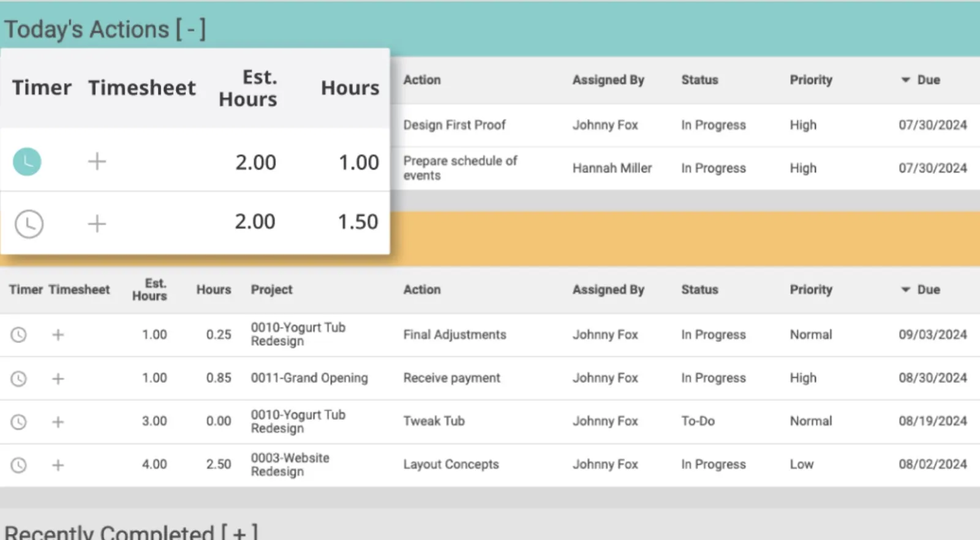Click due date 09/03/2024
The image size is (980, 540).
tap(933, 335)
